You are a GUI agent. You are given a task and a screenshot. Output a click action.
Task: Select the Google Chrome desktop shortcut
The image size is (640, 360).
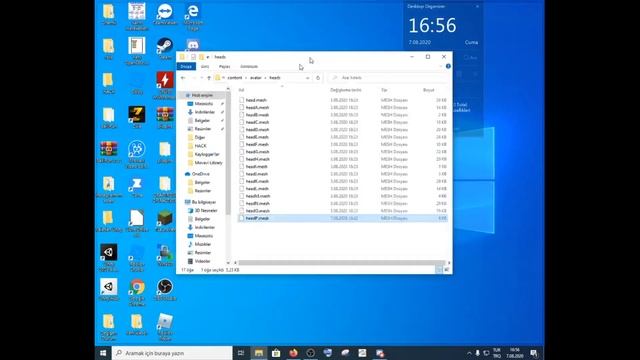tap(137, 293)
